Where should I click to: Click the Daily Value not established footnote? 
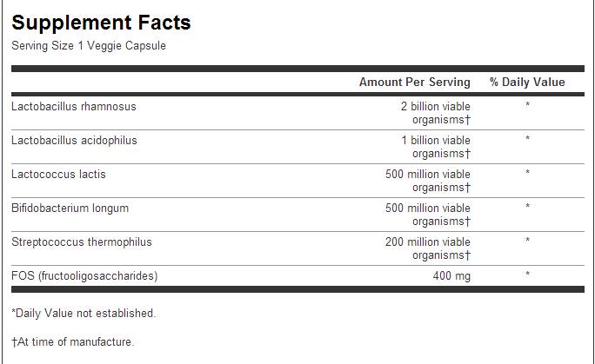[84, 313]
